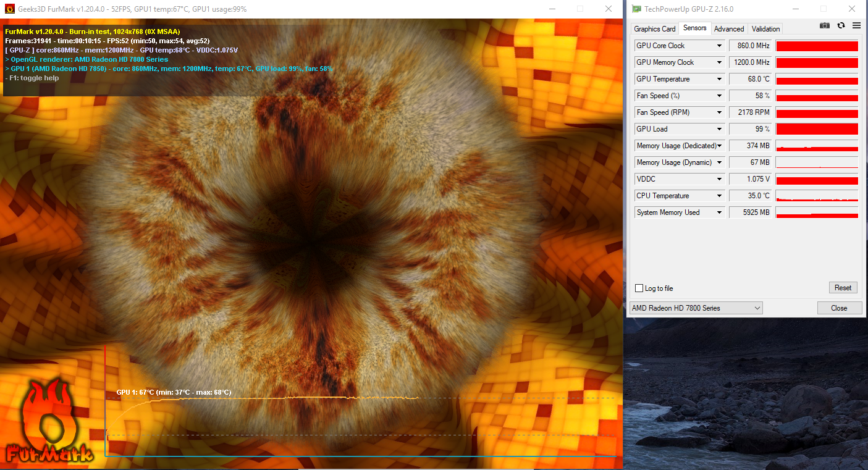Click the 860.0 MHz core clock value
Image resolution: width=868 pixels, height=470 pixels.
coord(750,46)
